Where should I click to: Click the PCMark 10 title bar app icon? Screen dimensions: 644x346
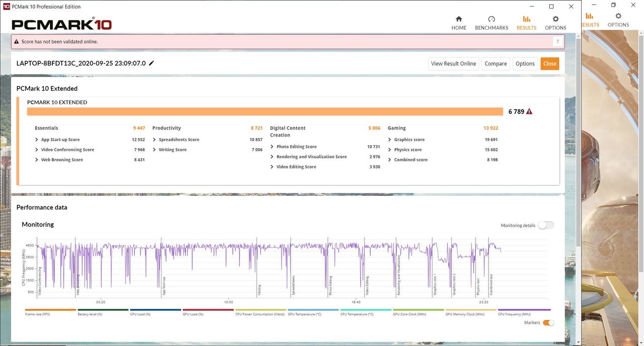coord(7,7)
